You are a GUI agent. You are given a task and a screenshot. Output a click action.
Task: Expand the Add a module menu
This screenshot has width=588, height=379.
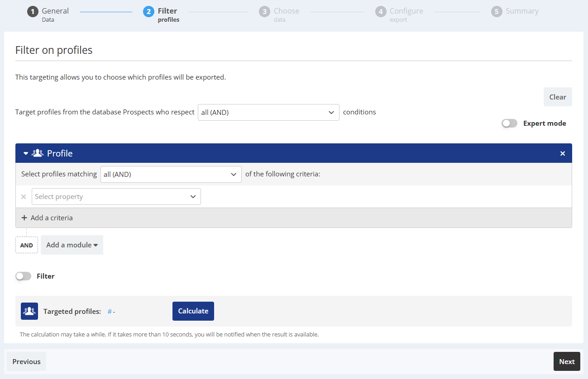(x=72, y=245)
